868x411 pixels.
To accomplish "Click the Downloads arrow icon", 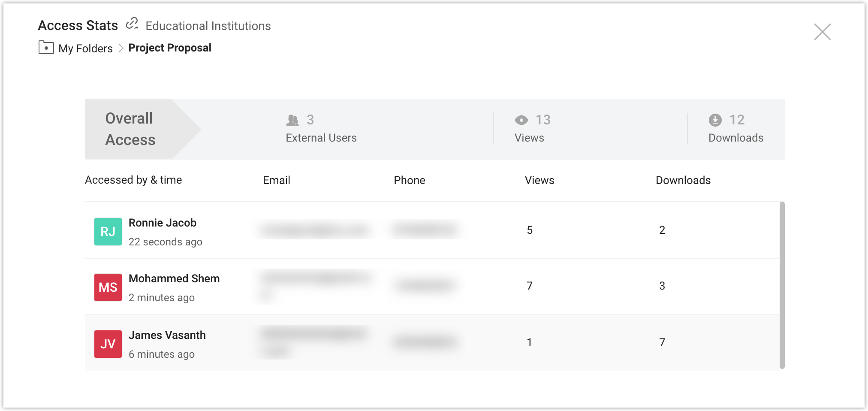I will (x=715, y=120).
